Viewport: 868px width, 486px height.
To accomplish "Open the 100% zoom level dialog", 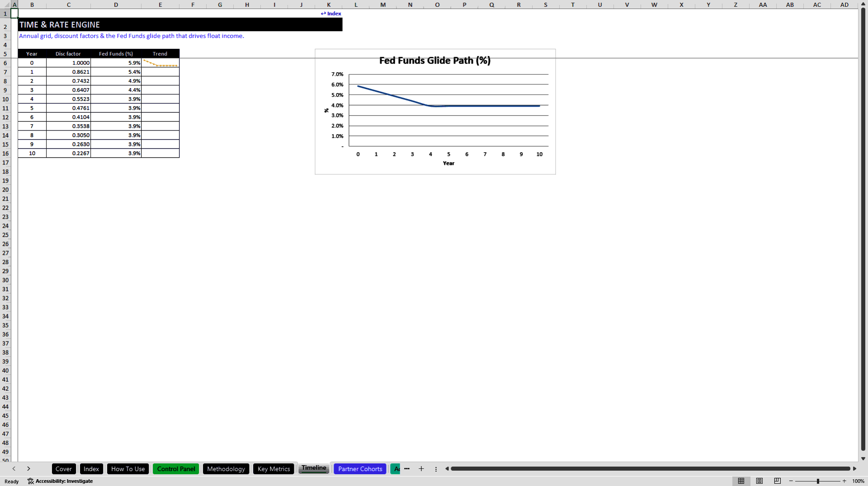I will coord(858,481).
